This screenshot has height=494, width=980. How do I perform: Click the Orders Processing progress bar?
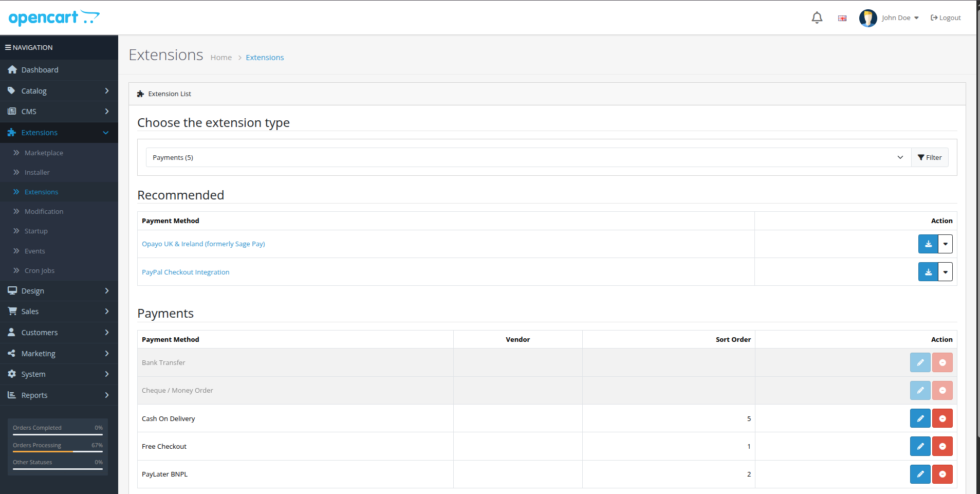[58, 452]
